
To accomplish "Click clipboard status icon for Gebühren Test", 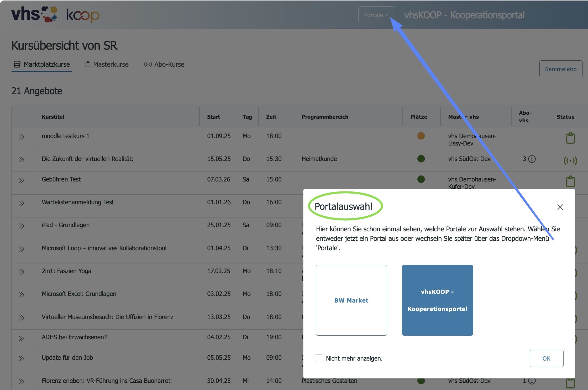I will point(570,181).
